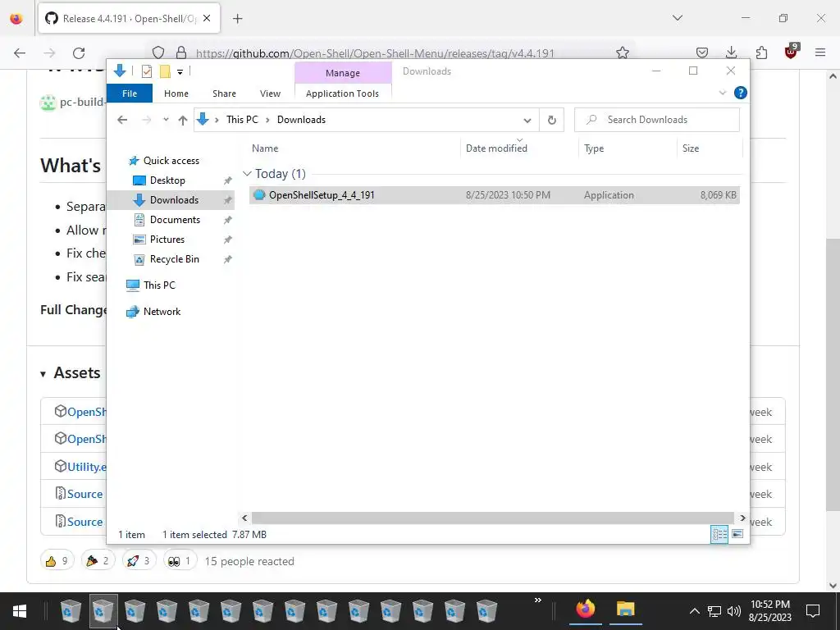Toggle the party popper reaction
The width and height of the screenshot is (840, 630).
pos(98,561)
